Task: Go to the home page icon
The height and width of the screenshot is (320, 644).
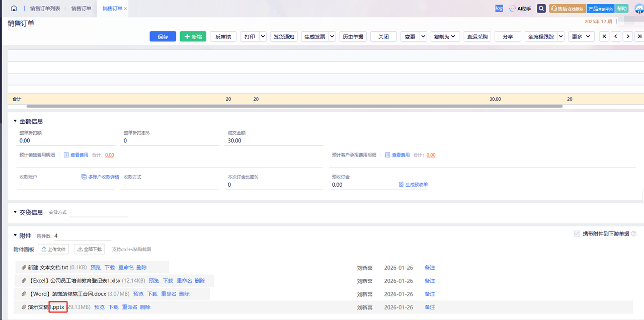Action: 14,9
